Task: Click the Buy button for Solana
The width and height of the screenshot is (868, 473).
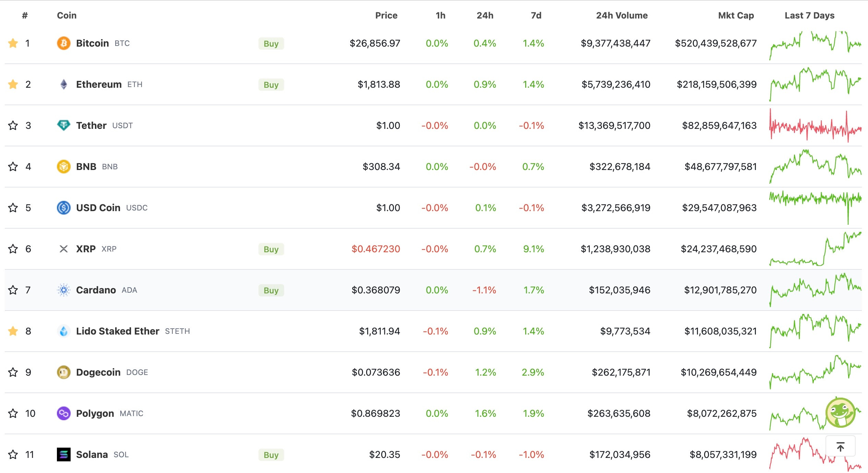Action: pos(271,455)
